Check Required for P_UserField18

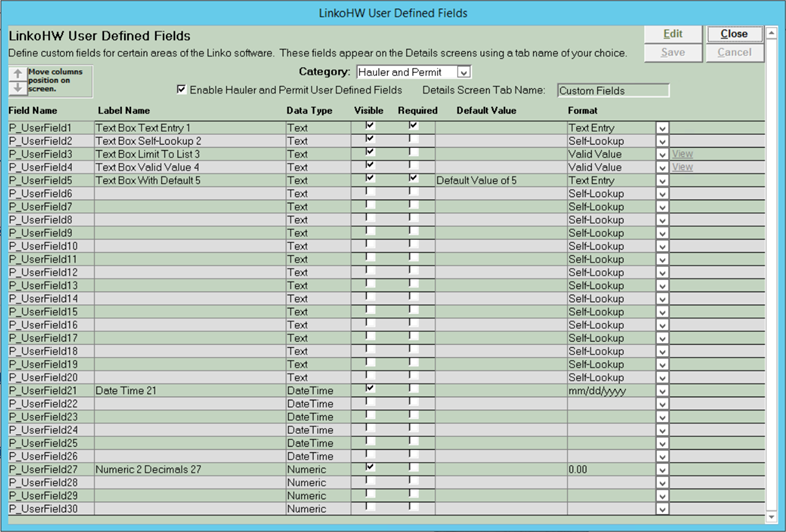coord(414,348)
